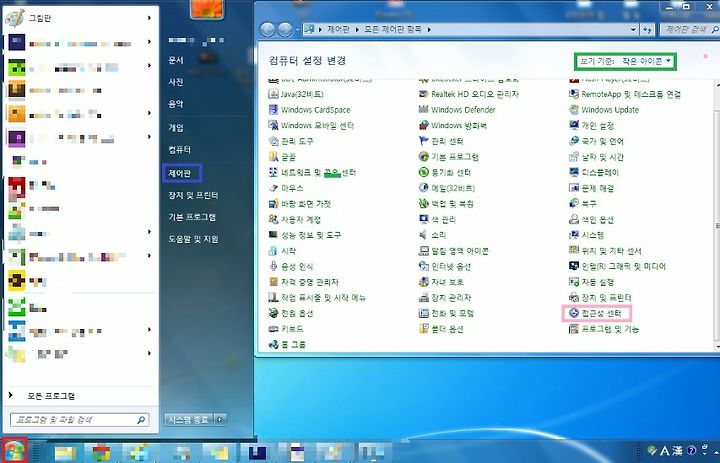Open the 글꼴 (Fonts) folder icon
The height and width of the screenshot is (463, 720).
[x=273, y=157]
